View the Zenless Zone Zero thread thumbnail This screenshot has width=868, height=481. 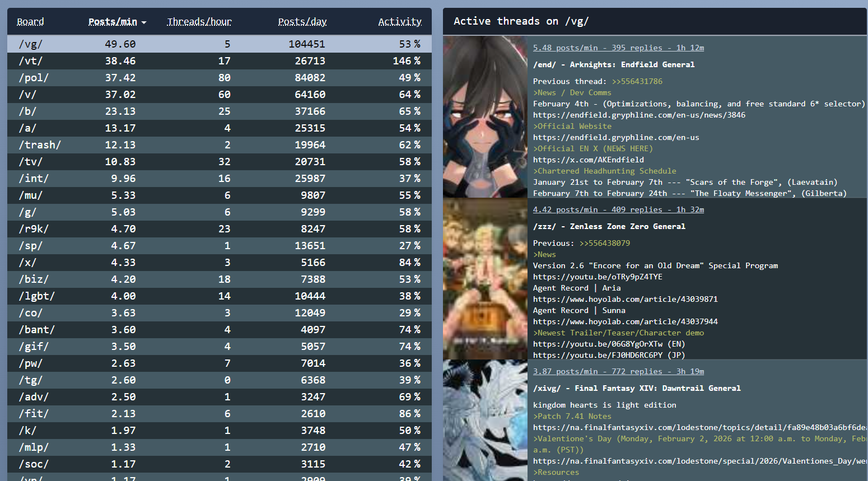485,278
